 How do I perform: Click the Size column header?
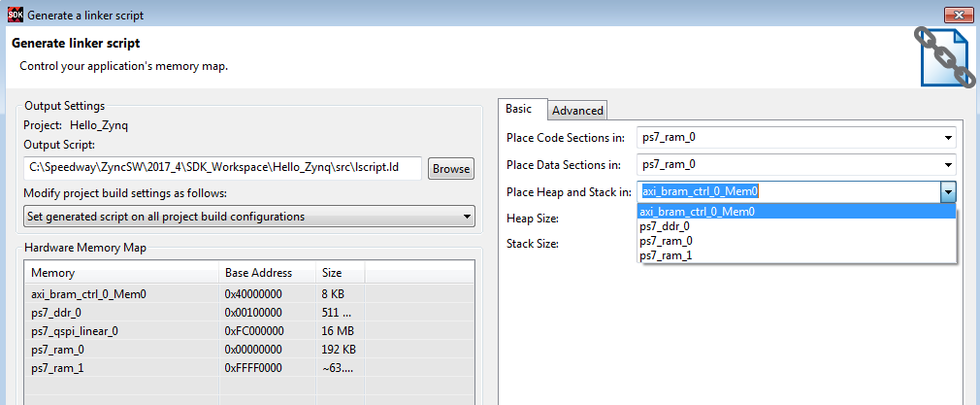coord(332,273)
